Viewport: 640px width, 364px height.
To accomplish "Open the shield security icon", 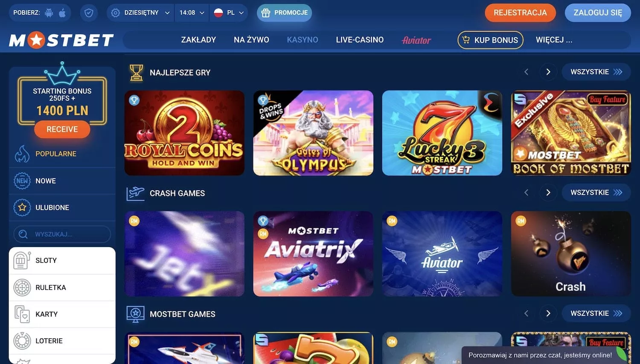I will [x=89, y=13].
